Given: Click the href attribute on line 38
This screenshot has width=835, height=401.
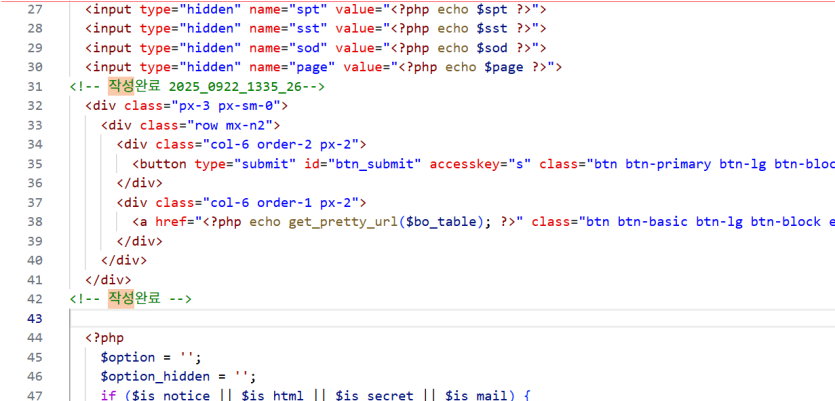Looking at the screenshot, I should click(171, 222).
